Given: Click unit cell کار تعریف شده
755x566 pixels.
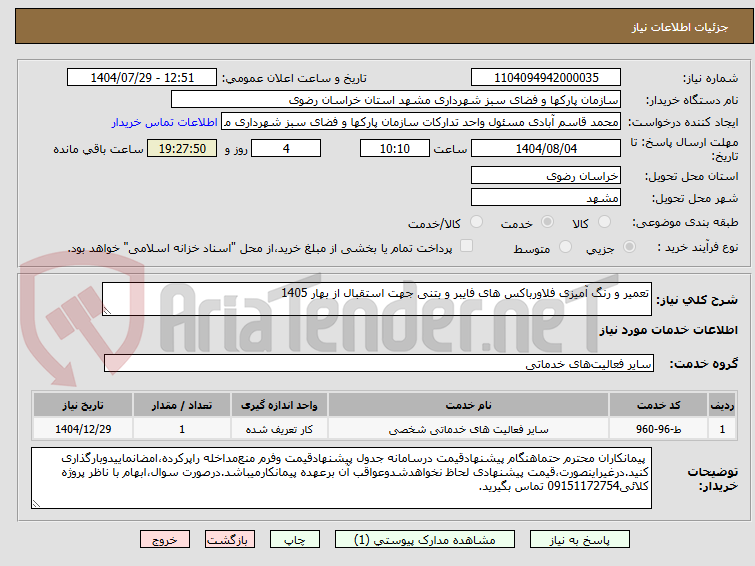Looking at the screenshot, I should tap(279, 429).
